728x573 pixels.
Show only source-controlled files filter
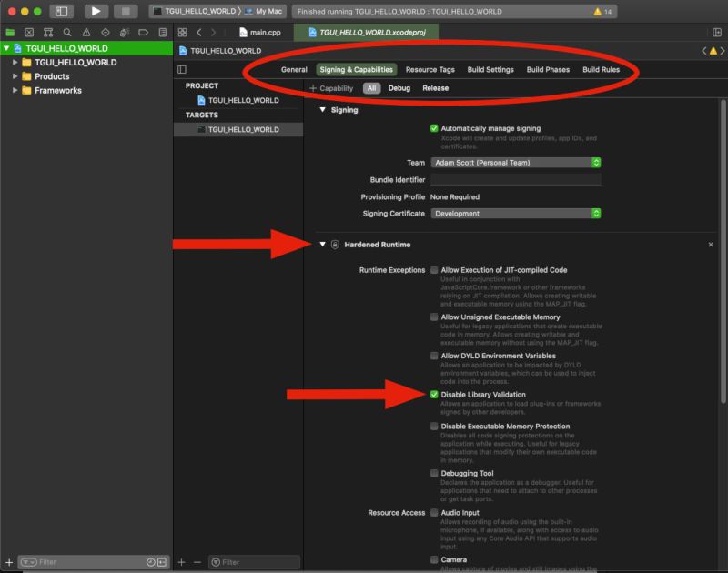tap(162, 562)
